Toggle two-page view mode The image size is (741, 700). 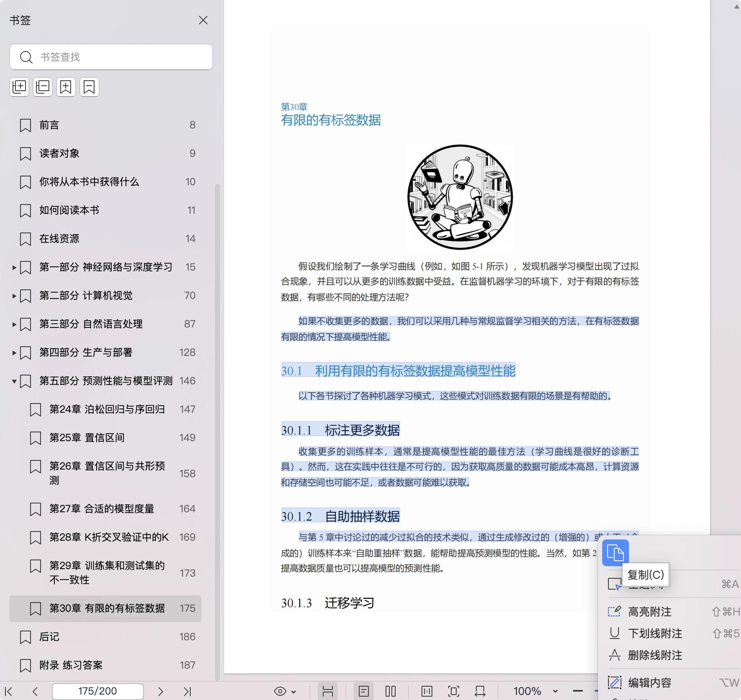390,691
